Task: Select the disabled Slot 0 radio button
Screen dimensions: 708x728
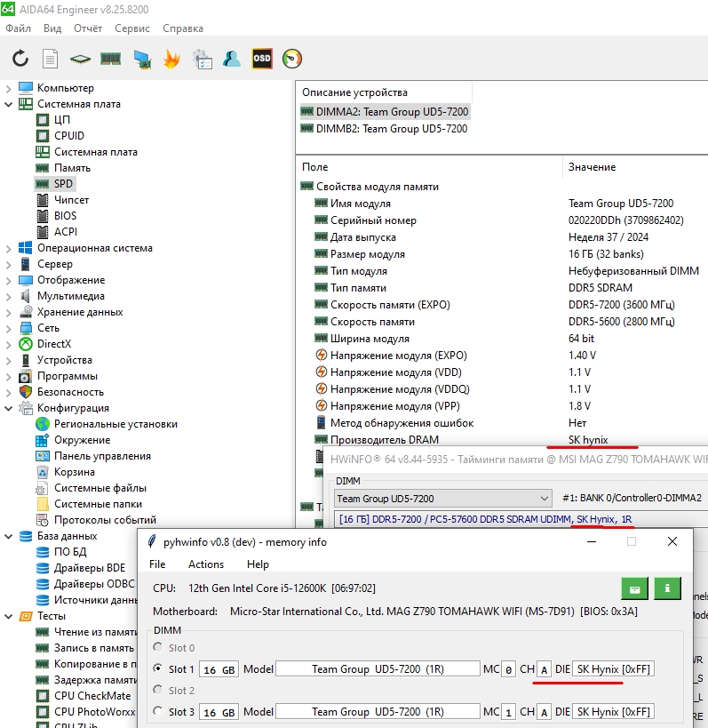Action: click(158, 647)
